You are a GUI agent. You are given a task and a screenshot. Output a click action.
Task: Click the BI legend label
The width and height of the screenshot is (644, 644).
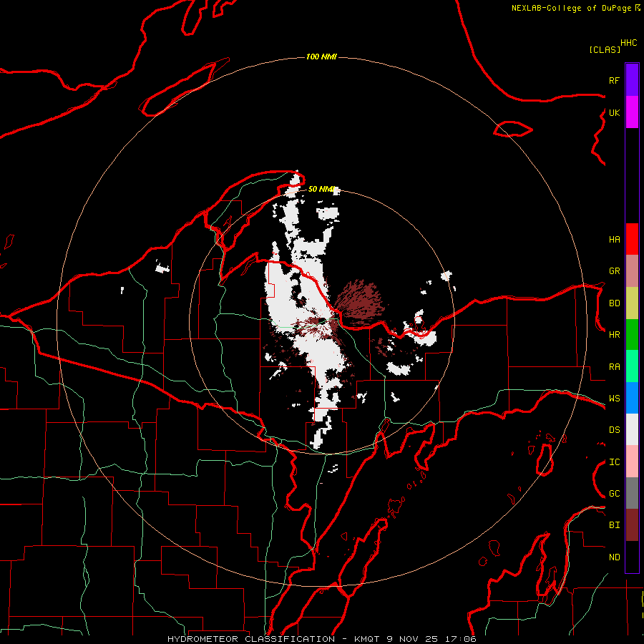coord(614,525)
